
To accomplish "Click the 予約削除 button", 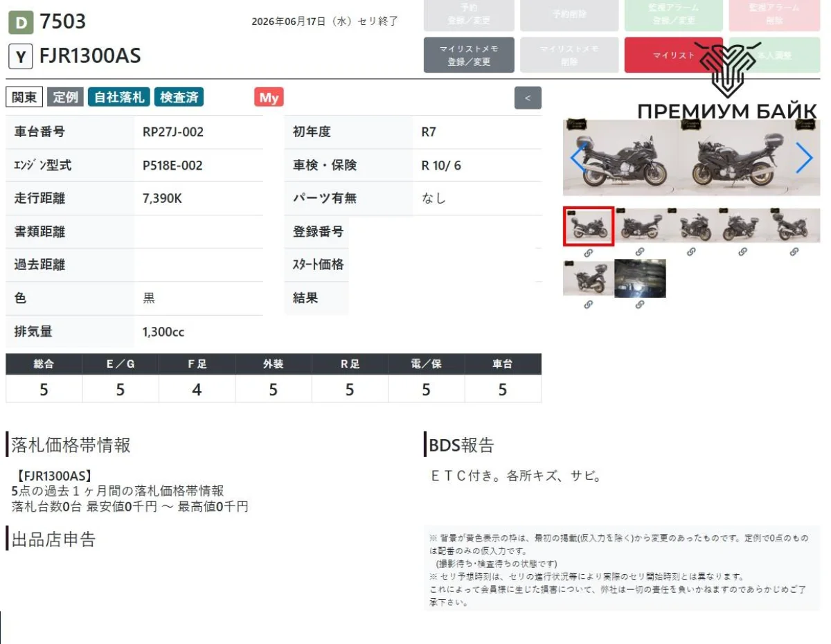I will tap(569, 15).
